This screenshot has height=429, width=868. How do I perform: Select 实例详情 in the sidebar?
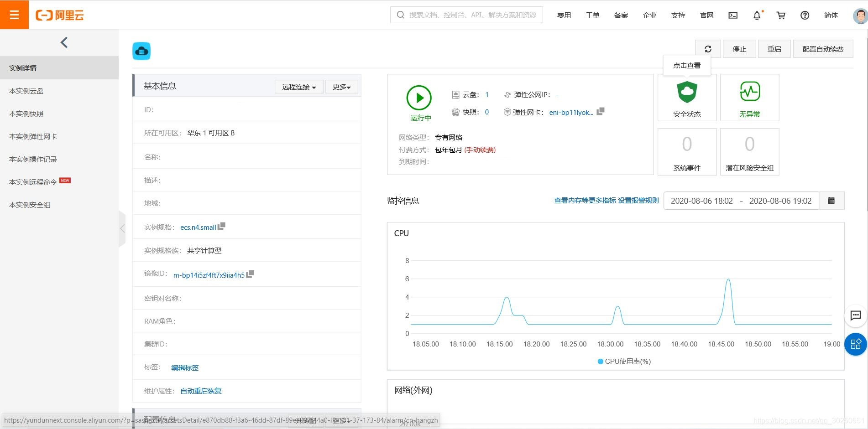(x=59, y=68)
